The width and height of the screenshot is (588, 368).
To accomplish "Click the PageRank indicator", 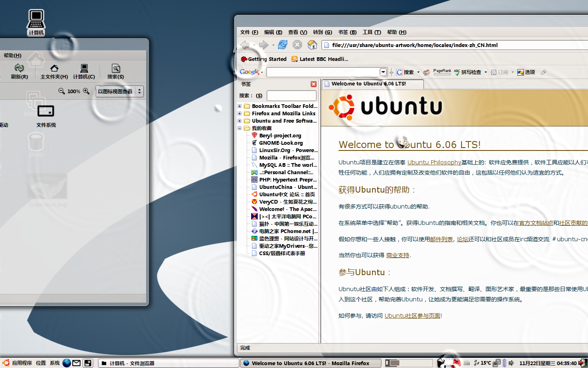I will [442, 72].
